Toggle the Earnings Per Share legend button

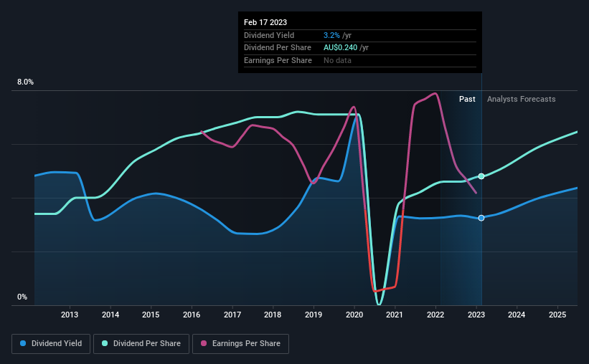(240, 344)
